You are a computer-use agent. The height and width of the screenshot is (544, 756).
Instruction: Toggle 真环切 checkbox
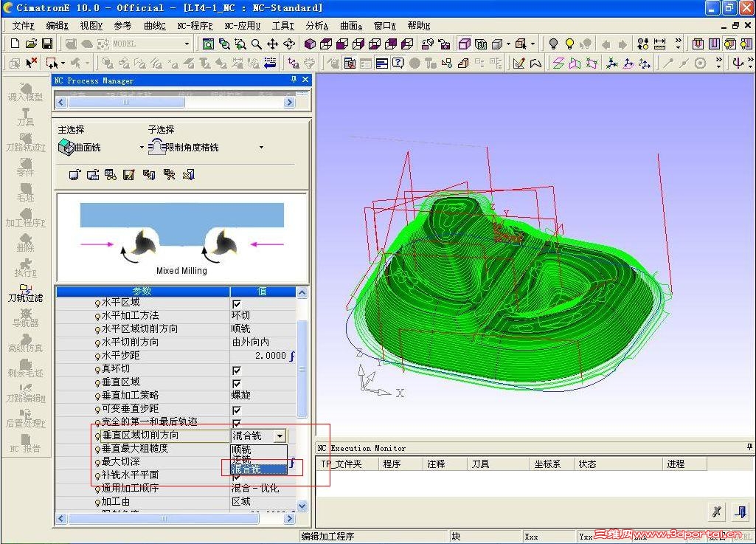point(236,371)
